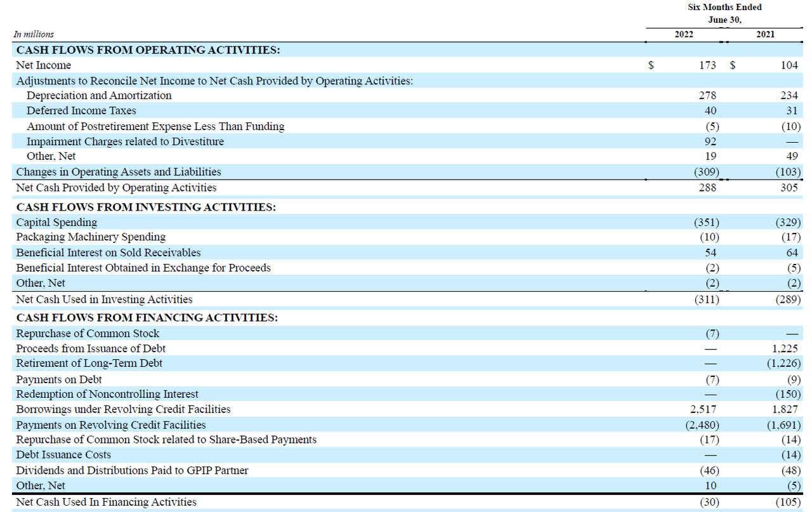The image size is (812, 512).
Task: Click Beneficial Interest 2021 value 64
Action: tap(792, 253)
